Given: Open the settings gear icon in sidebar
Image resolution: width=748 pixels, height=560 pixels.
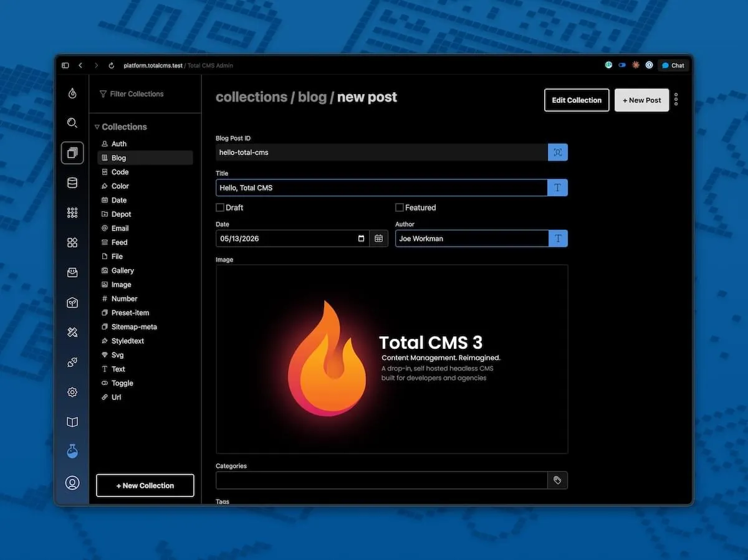Looking at the screenshot, I should (x=72, y=392).
